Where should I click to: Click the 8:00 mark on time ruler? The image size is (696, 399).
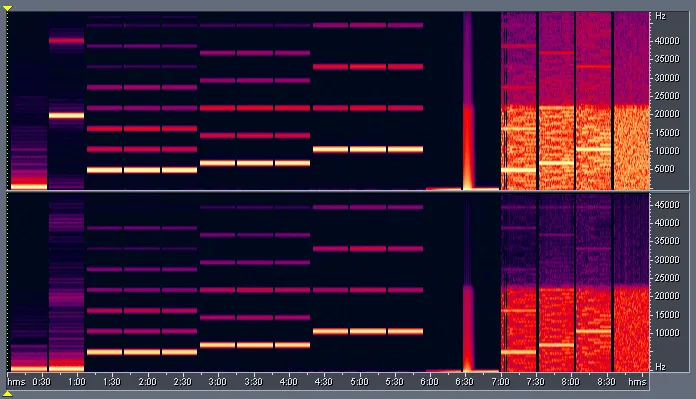click(570, 382)
